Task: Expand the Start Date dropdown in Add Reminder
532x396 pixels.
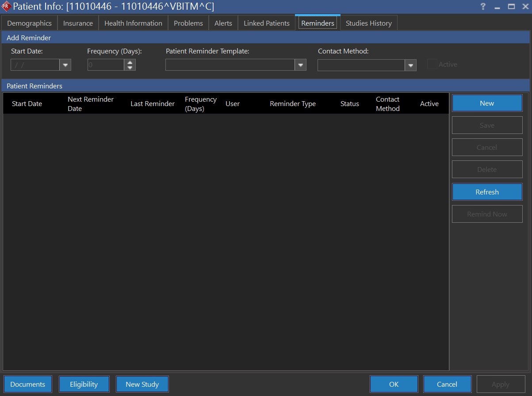Action: pos(65,65)
